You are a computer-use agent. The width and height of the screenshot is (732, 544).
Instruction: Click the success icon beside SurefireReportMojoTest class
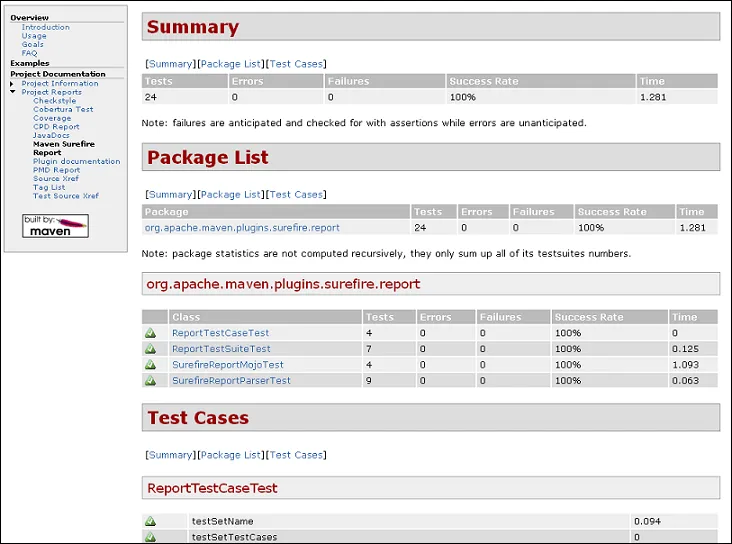point(150,365)
